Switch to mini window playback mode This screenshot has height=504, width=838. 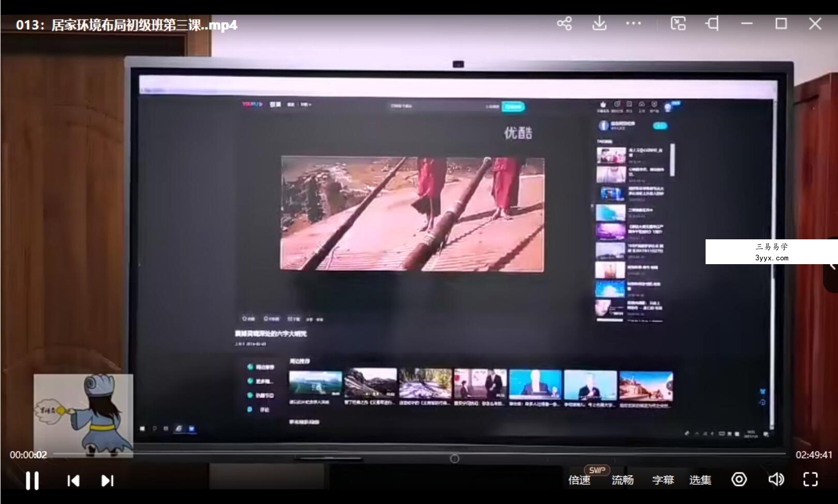point(678,24)
